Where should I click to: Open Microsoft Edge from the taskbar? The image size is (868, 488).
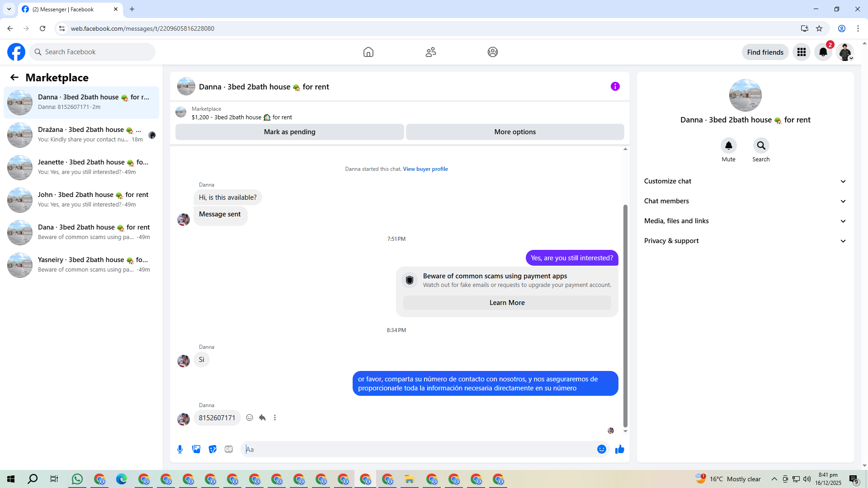point(122,479)
